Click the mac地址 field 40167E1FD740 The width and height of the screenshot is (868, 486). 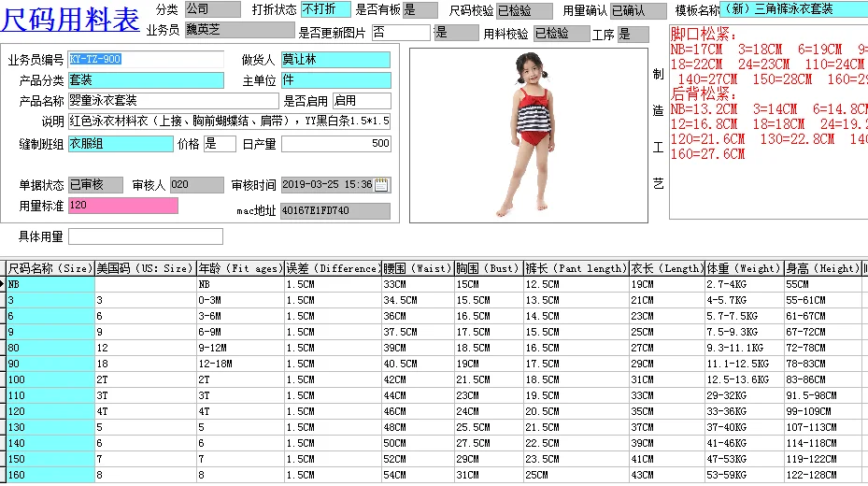click(335, 211)
